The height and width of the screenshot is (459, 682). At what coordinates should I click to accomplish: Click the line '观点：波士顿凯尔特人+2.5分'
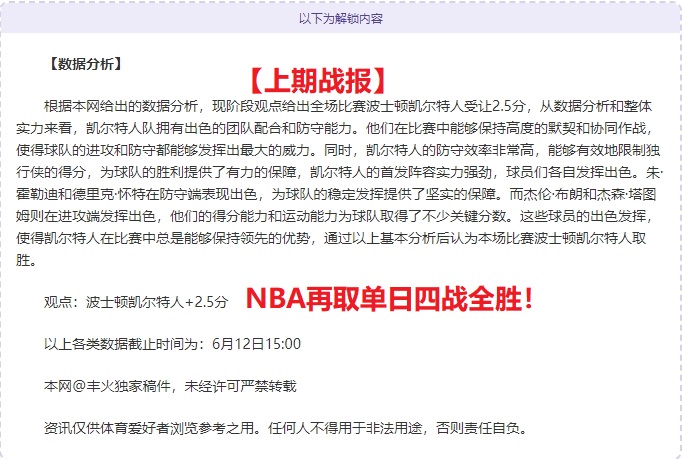[136, 302]
